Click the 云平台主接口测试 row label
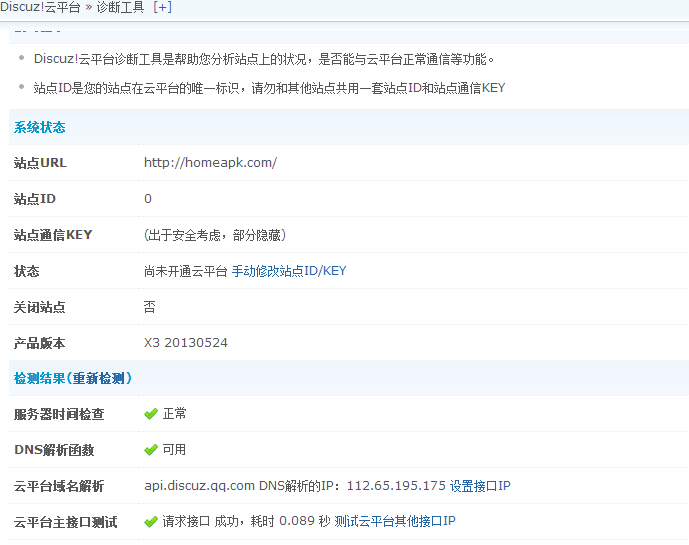The width and height of the screenshot is (689, 545). (65, 522)
